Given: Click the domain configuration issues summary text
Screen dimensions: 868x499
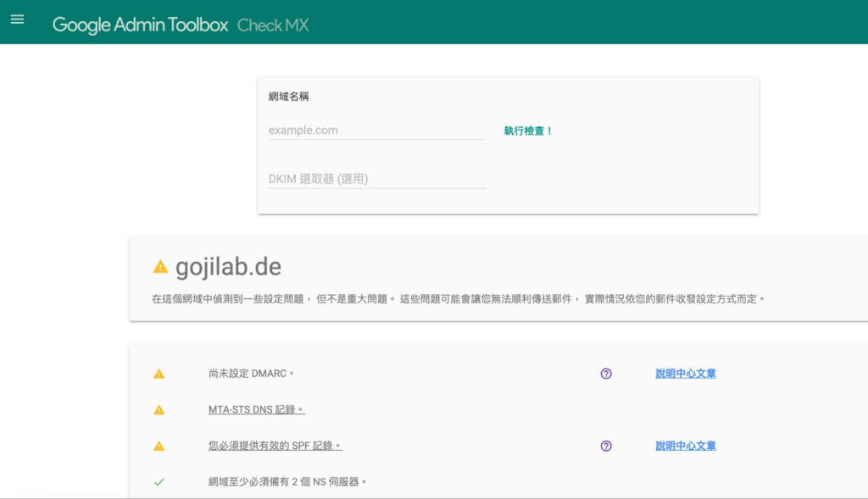Looking at the screenshot, I should 458,299.
